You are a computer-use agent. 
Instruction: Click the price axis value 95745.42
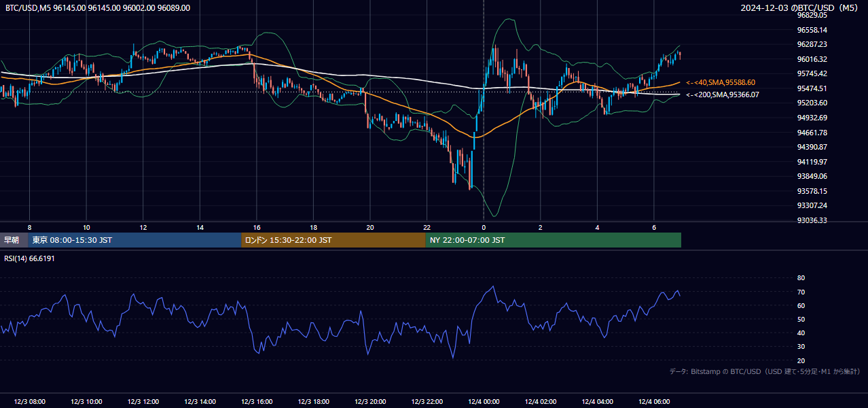(812, 73)
